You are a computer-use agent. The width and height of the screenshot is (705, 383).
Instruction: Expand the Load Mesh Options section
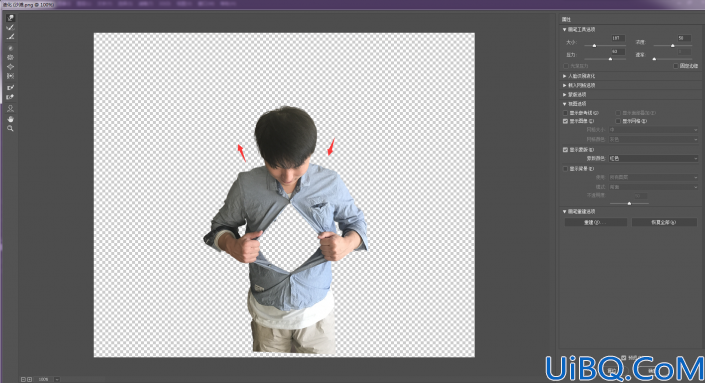565,85
